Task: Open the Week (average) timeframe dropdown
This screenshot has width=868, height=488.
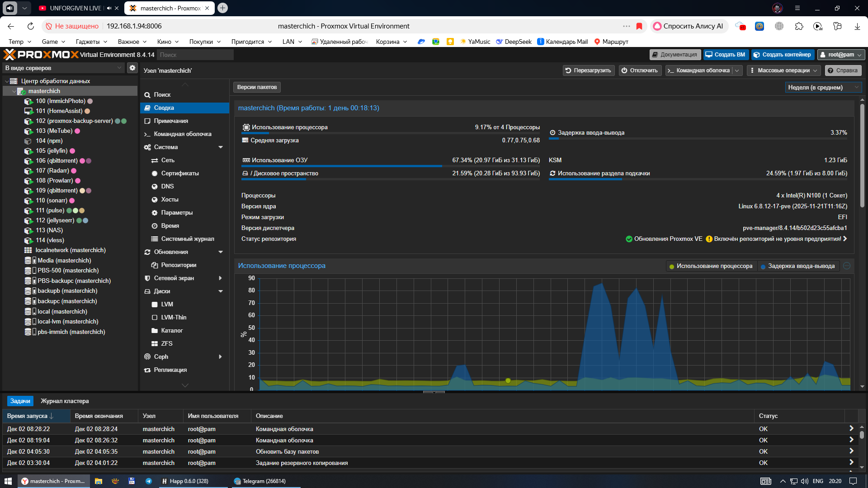Action: tap(823, 87)
